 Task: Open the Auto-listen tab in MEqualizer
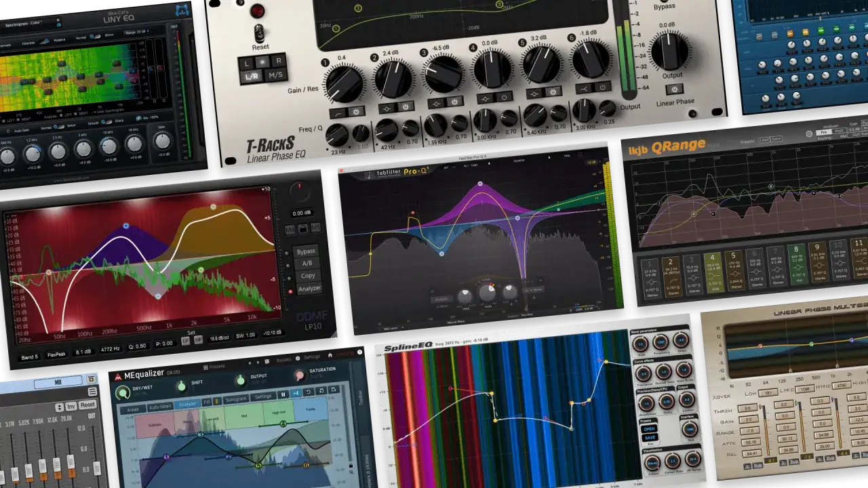click(160, 406)
